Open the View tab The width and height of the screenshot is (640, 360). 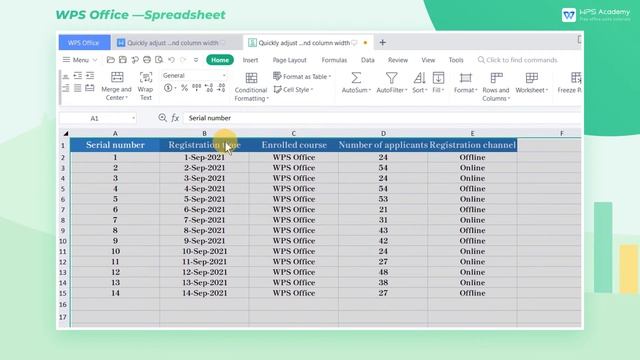[x=428, y=60]
